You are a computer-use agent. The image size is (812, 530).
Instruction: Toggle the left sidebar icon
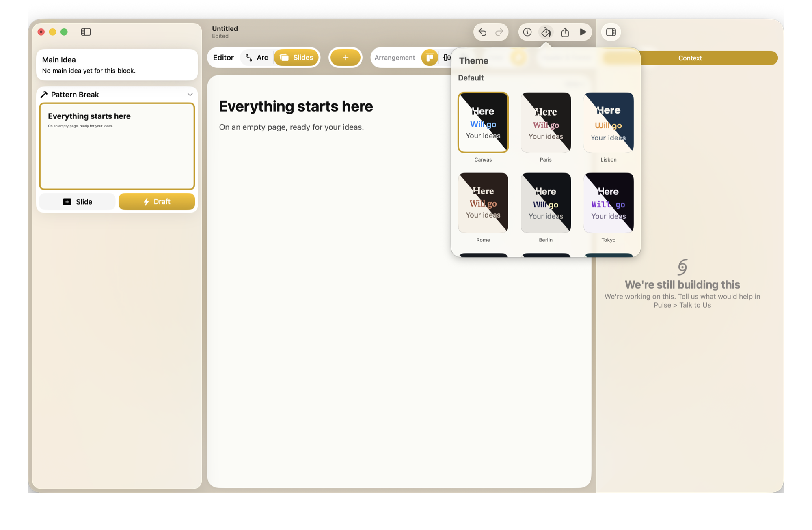(86, 32)
